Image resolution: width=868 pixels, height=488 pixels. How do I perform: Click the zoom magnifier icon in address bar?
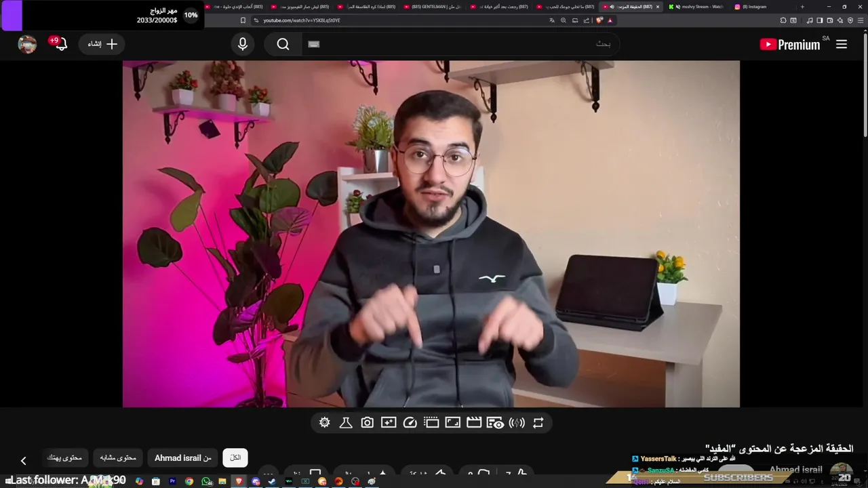coord(563,20)
